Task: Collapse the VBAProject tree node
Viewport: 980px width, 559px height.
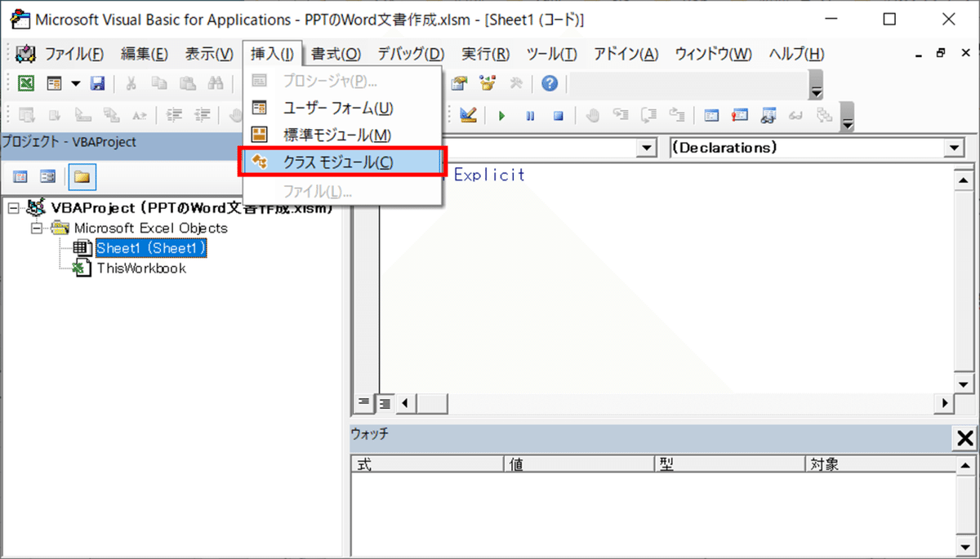Action: coord(13,208)
